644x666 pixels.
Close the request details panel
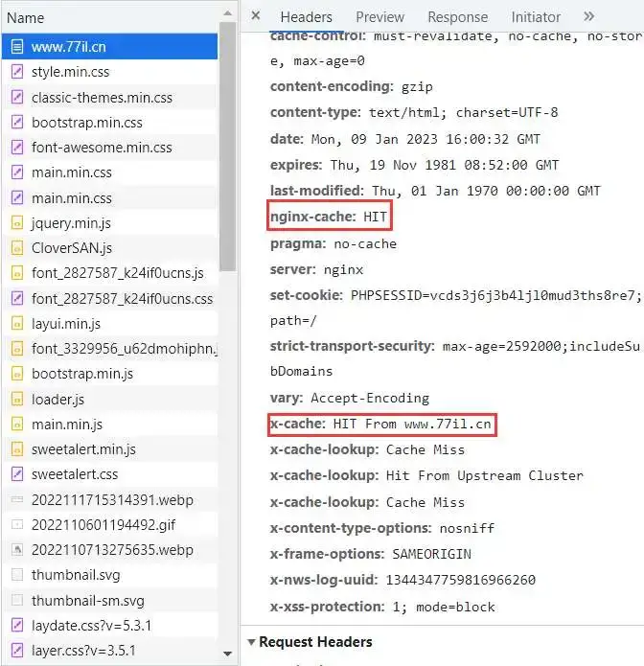[256, 16]
